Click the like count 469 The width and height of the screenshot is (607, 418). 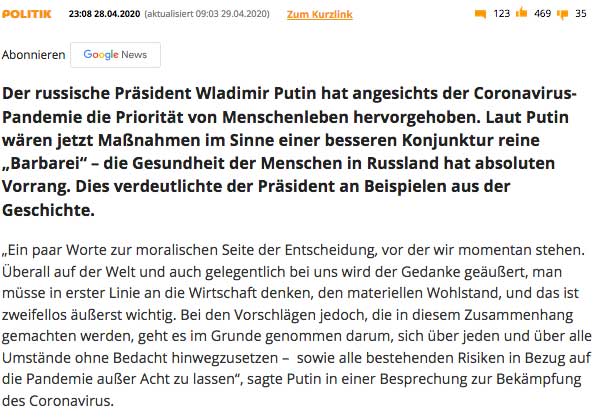click(x=544, y=14)
